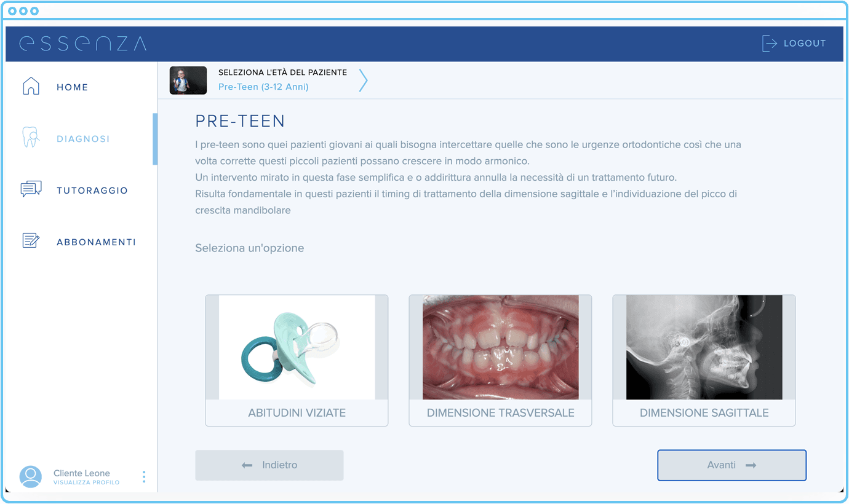
Task: Open the three-dot profile options menu
Action: (144, 477)
